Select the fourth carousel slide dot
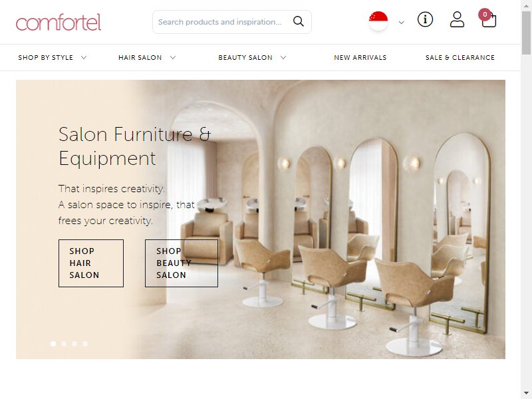The image size is (532, 399). click(85, 344)
